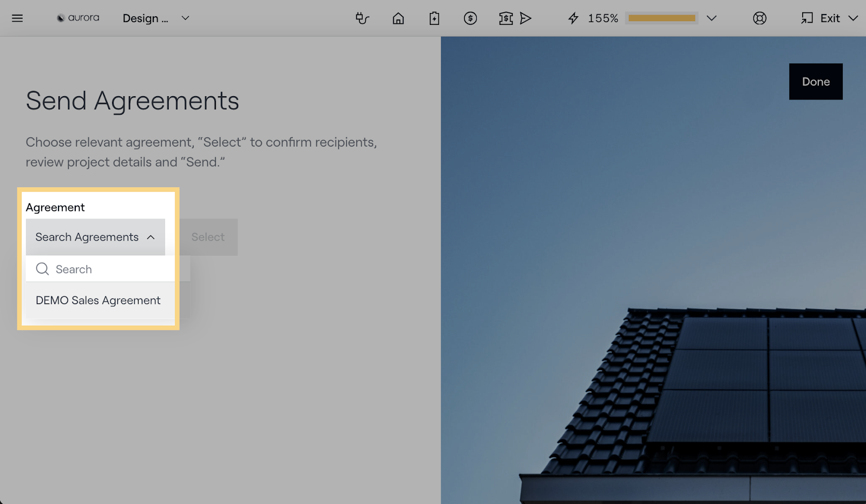Click the send/present arrow icon
Image resolution: width=866 pixels, height=504 pixels.
526,18
